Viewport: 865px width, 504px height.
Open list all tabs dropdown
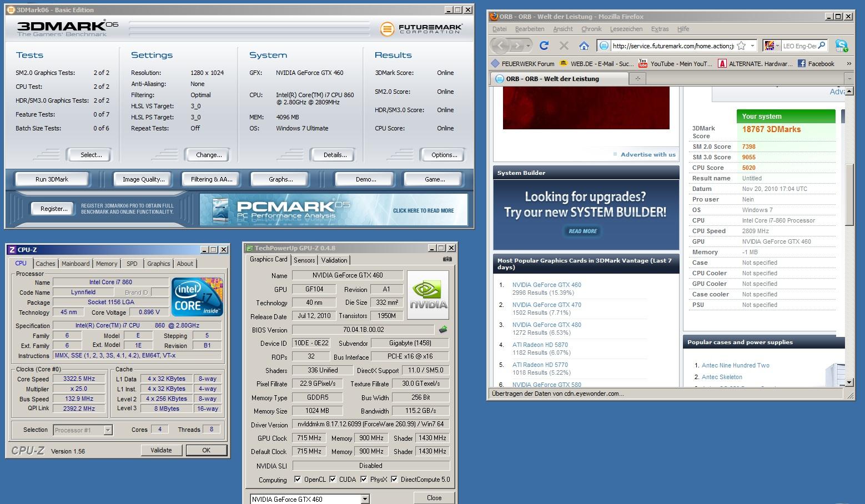click(x=848, y=79)
